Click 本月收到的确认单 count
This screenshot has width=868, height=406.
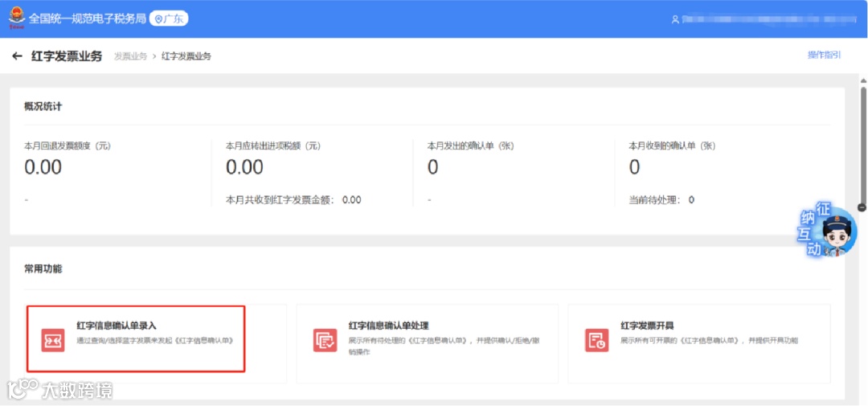634,166
